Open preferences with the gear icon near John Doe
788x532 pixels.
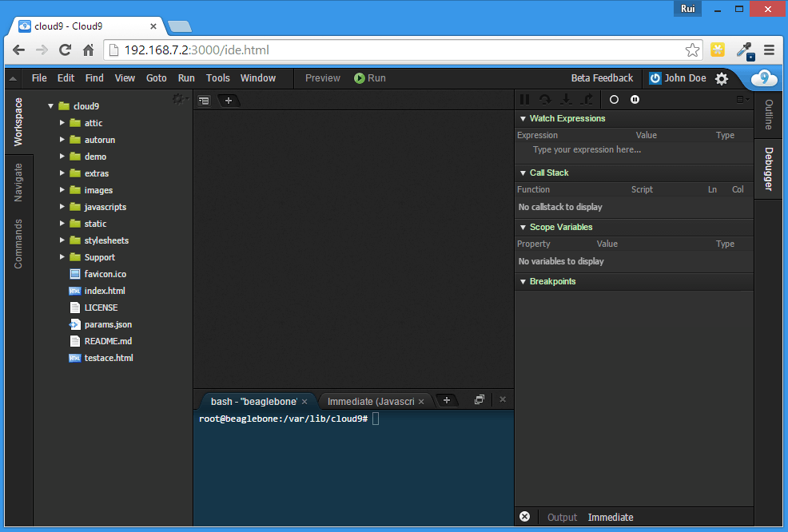click(722, 78)
